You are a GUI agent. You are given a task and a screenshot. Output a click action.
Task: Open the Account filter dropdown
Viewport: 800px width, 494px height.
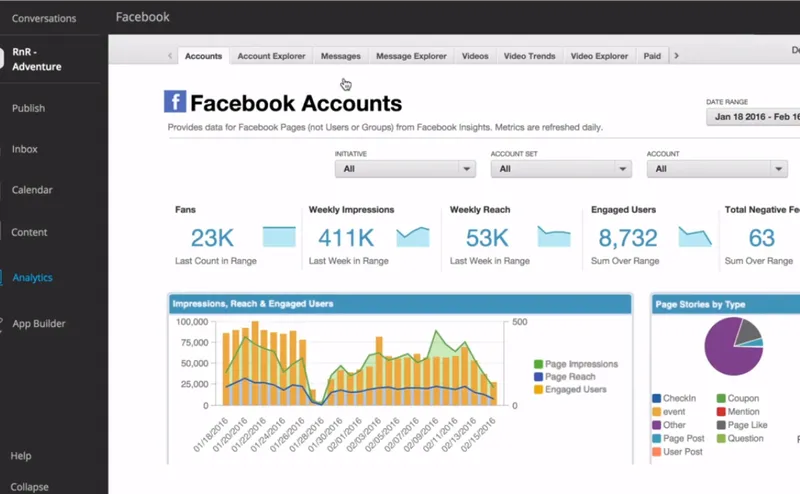[x=717, y=169]
